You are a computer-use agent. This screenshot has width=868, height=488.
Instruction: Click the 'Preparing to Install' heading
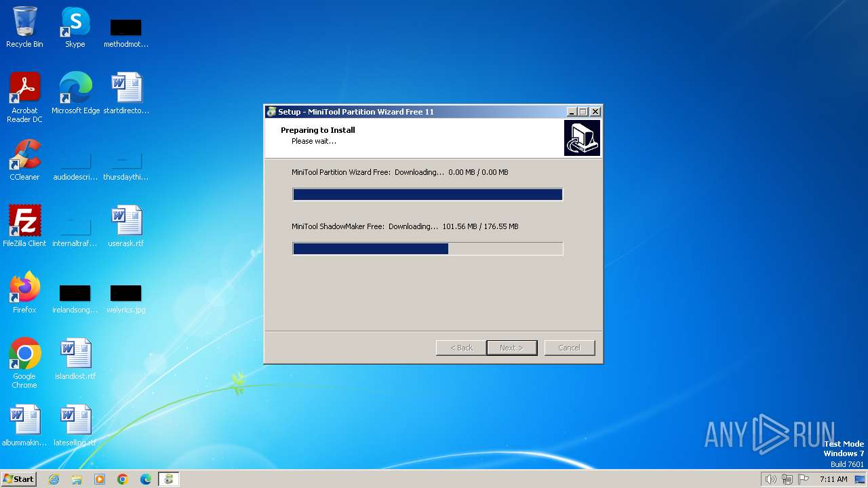tap(318, 130)
